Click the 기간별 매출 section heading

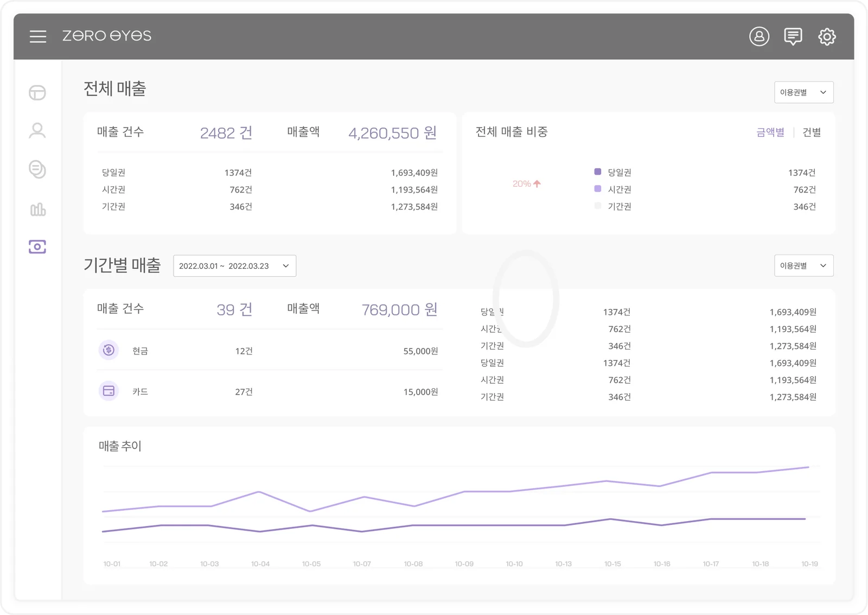(122, 265)
